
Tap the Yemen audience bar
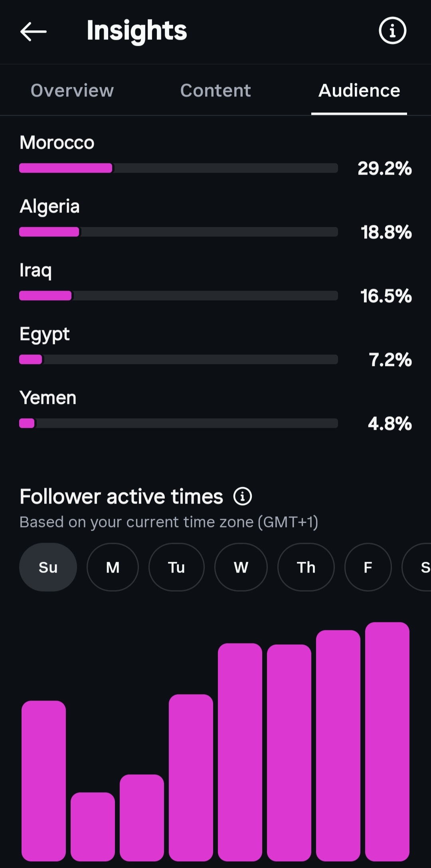(178, 423)
